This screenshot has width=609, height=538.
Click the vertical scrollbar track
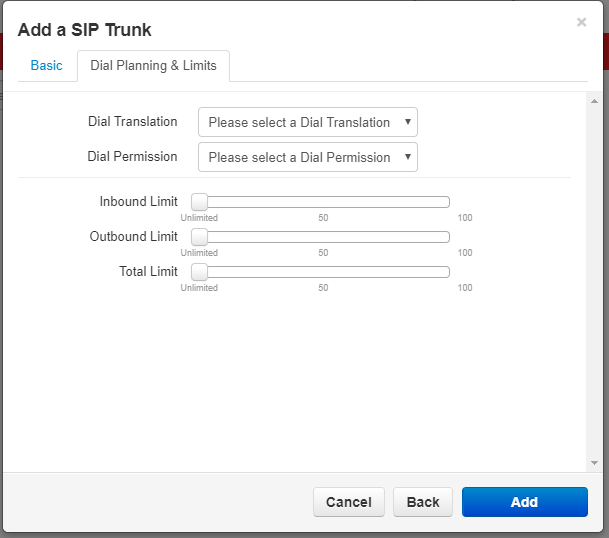(594, 280)
